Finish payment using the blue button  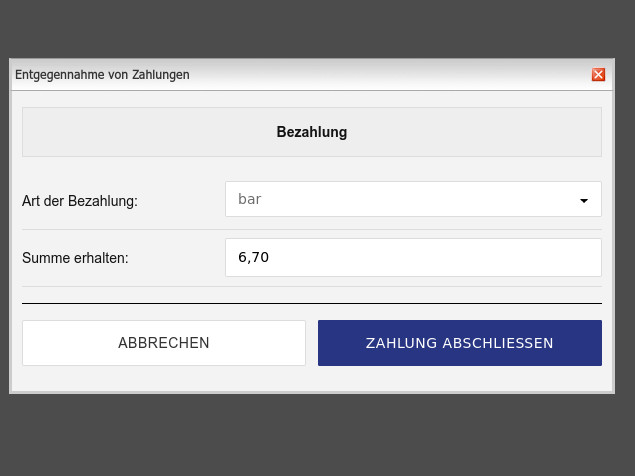[x=460, y=343]
